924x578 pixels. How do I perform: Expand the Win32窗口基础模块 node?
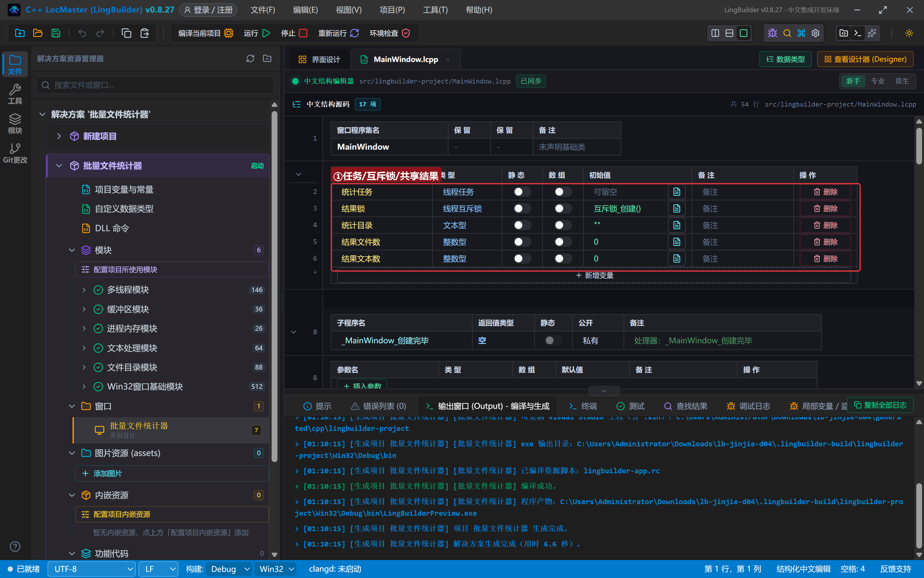click(84, 387)
